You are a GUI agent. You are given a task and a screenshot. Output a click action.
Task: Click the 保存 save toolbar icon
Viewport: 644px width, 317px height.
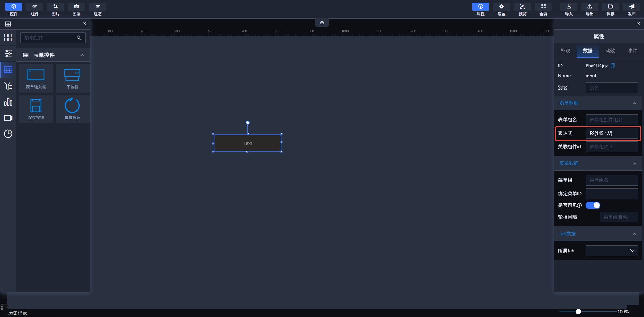tap(610, 9)
